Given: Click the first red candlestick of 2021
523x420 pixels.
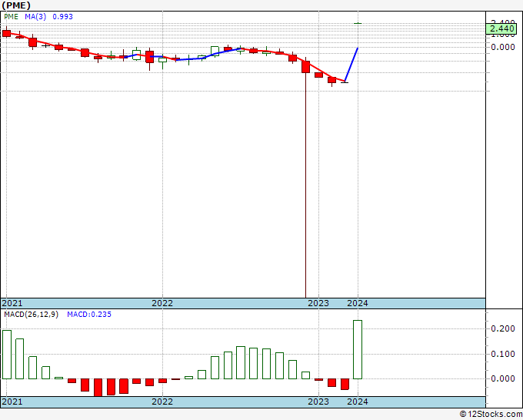Looking at the screenshot, I should pos(6,33).
